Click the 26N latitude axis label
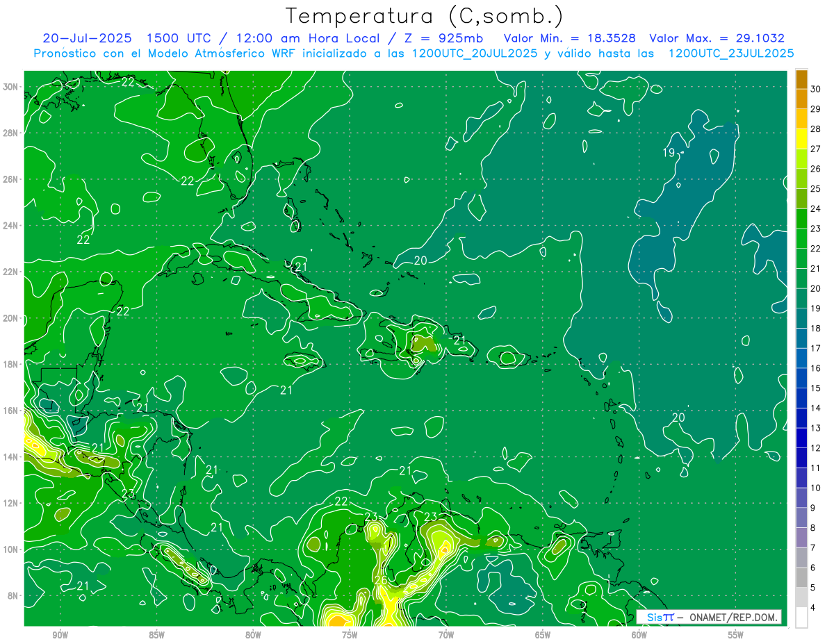This screenshot has width=834, height=644. pos(12,179)
